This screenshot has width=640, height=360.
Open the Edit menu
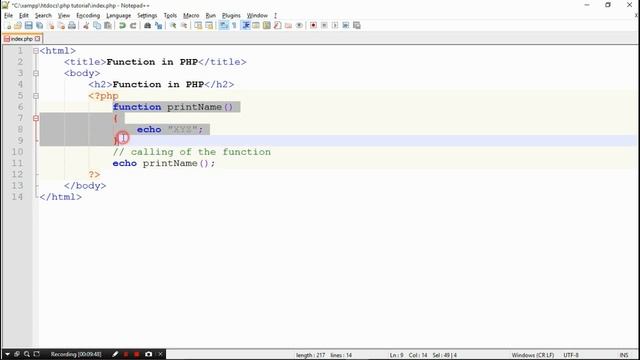click(24, 16)
